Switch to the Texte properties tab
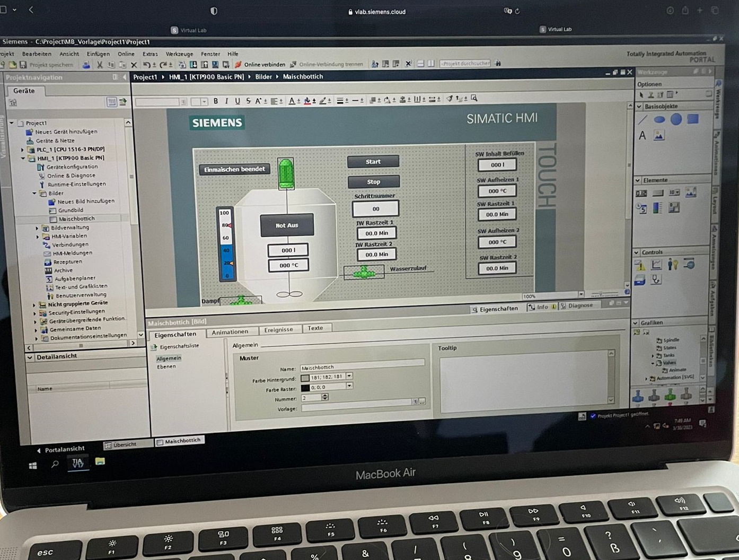 tap(315, 328)
